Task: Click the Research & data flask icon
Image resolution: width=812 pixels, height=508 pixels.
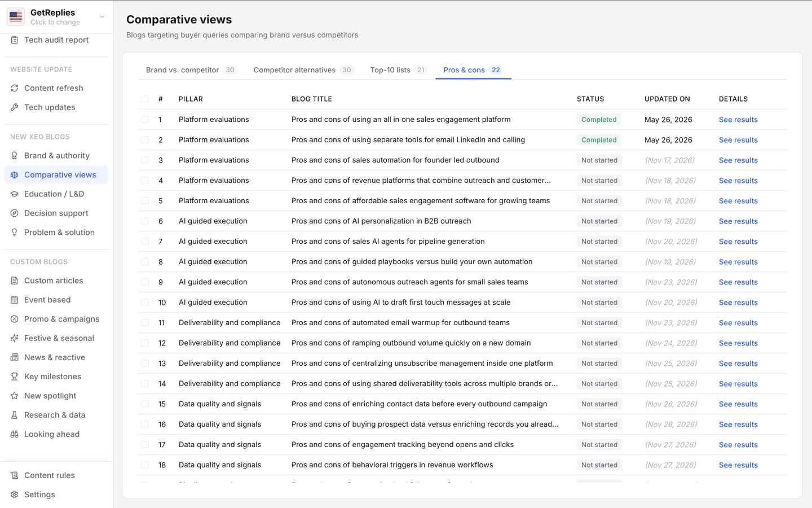Action: click(15, 415)
